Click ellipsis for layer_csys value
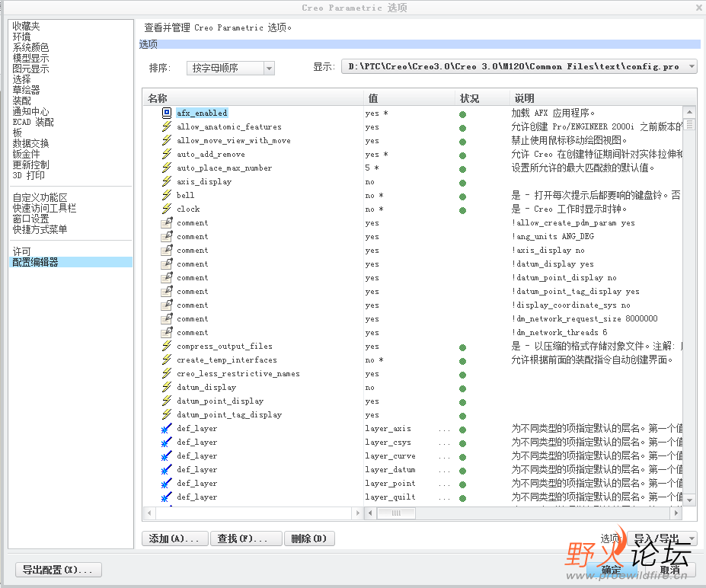 [444, 443]
